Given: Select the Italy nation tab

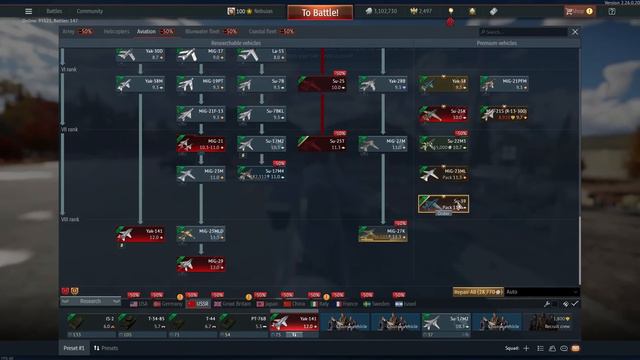Looking at the screenshot, I should (x=320, y=304).
